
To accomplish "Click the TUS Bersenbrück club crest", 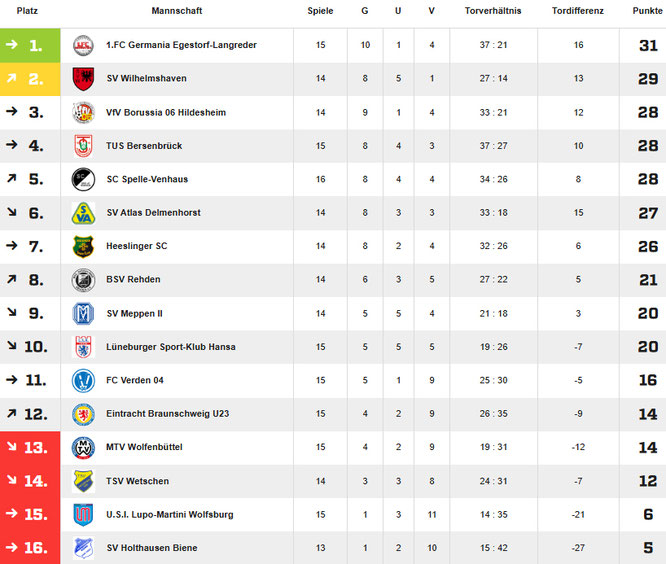I will point(83,146).
